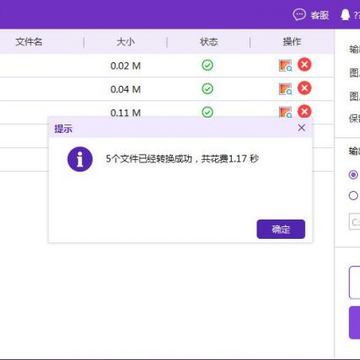Click the QQ penguin icon in the title bar
Screen dimensions: 360x360
click(346, 15)
